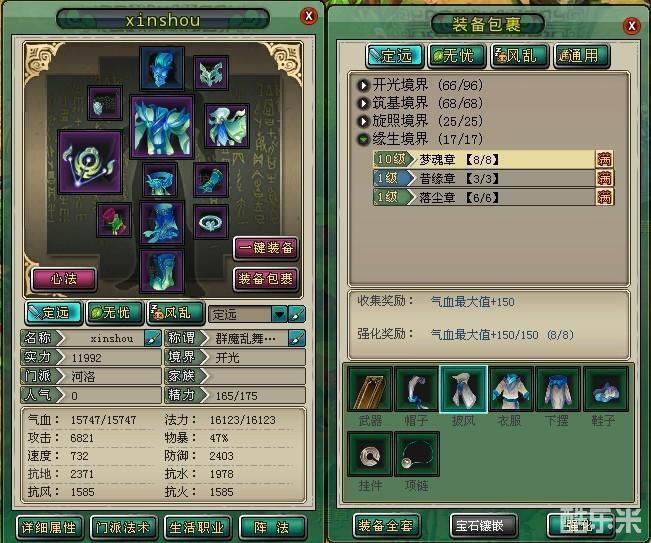Image resolution: width=651 pixels, height=543 pixels.
Task: Click the equipped ring weapon icon on character
Action: tap(90, 162)
